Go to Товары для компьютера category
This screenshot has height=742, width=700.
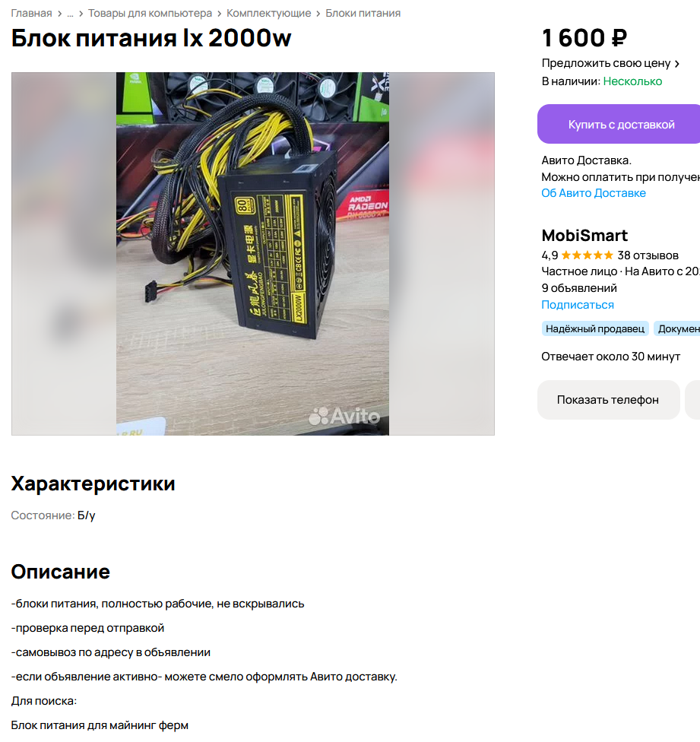click(x=150, y=13)
